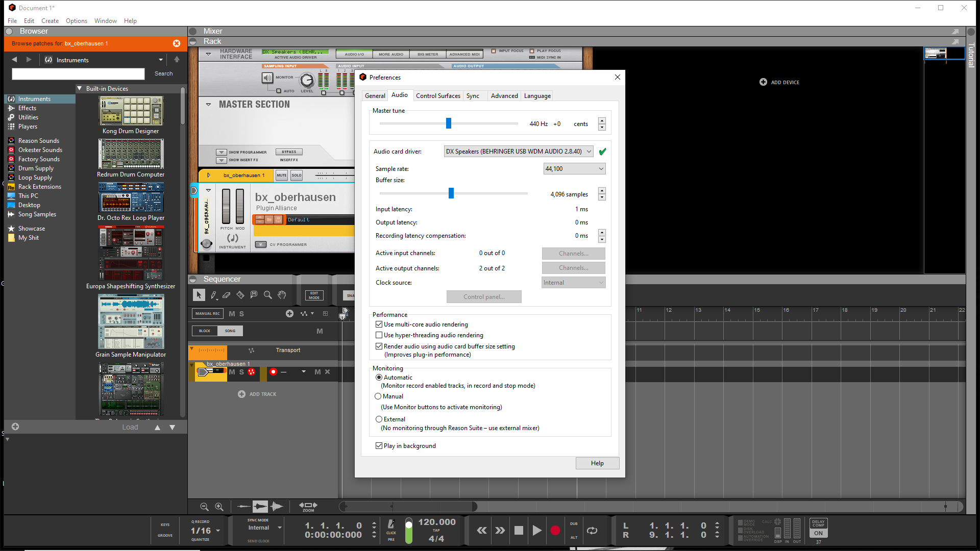
Task: Open the Options menu
Action: 77,21
